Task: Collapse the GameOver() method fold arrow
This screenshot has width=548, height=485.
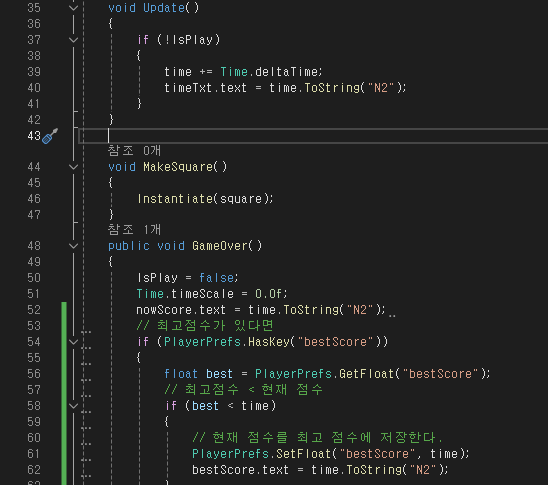Action: click(x=73, y=246)
